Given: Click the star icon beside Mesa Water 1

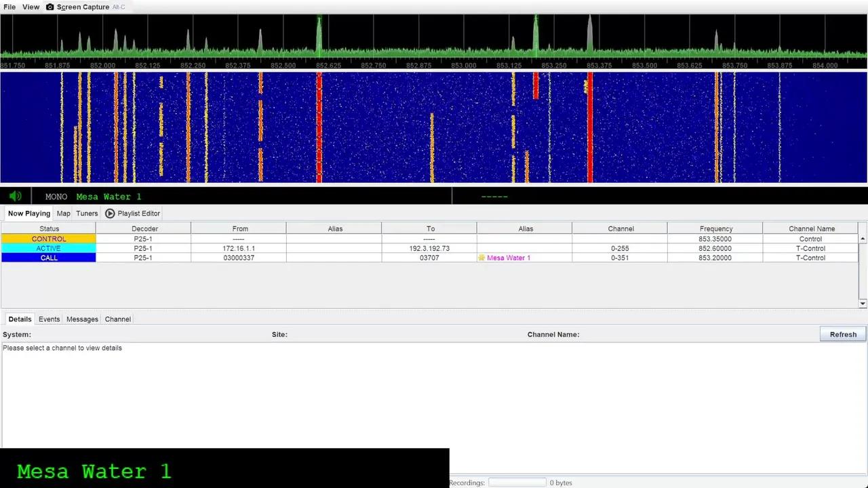Looking at the screenshot, I should tap(481, 258).
